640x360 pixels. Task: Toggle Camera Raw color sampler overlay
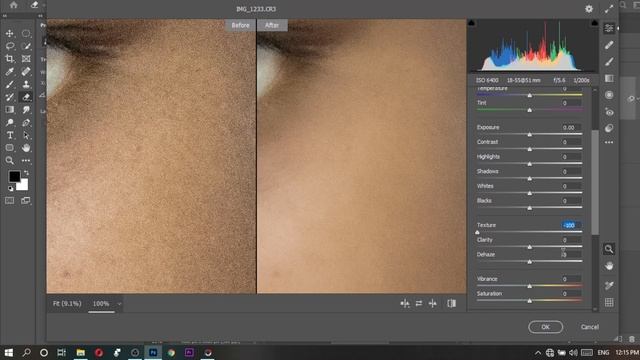click(x=609, y=285)
